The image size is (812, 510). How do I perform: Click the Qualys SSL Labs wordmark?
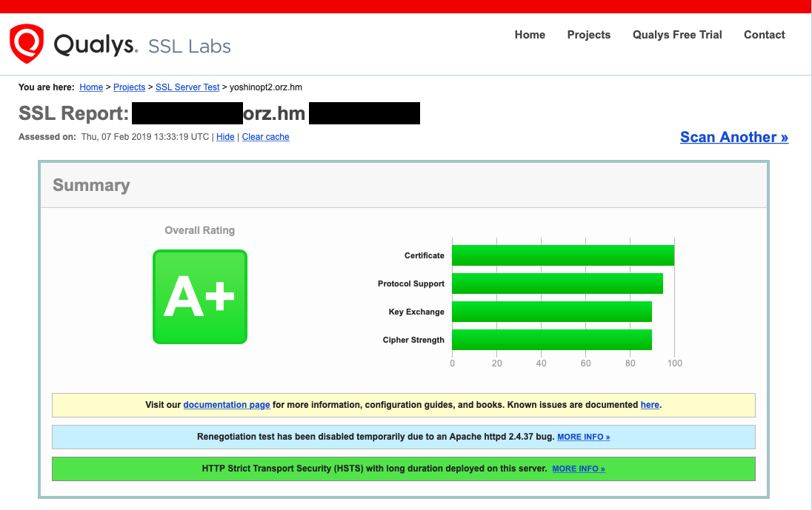point(142,45)
